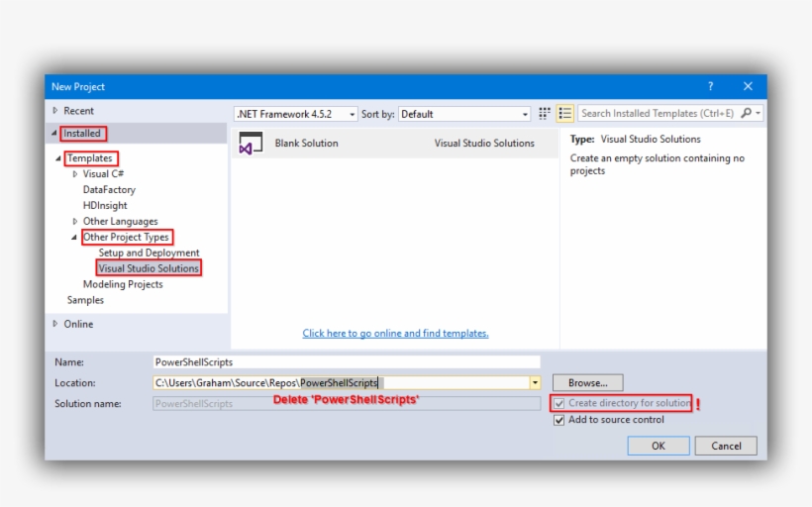Viewport: 812px width, 507px height.
Task: Collapse the Installed section arrow
Action: 54,133
